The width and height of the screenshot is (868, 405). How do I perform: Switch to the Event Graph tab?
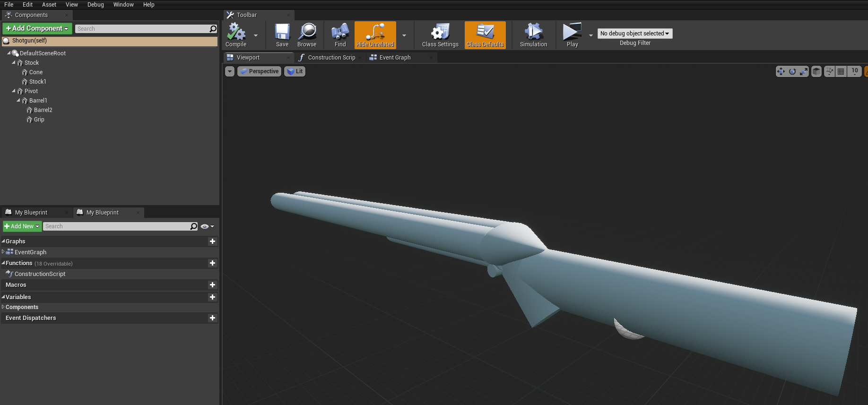point(395,58)
